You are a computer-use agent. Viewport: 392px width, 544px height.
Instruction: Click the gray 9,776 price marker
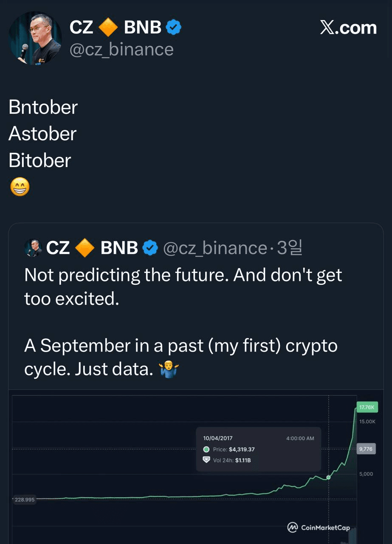(366, 449)
